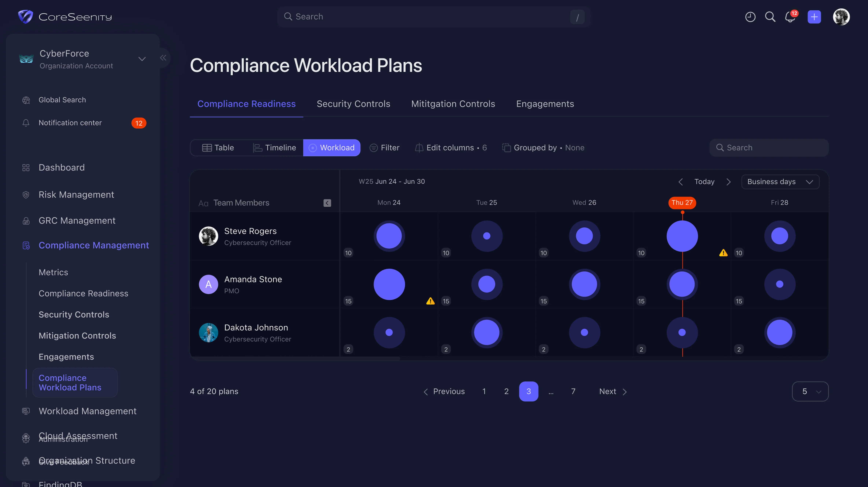
Task: Open Edit columns options
Action: click(451, 148)
